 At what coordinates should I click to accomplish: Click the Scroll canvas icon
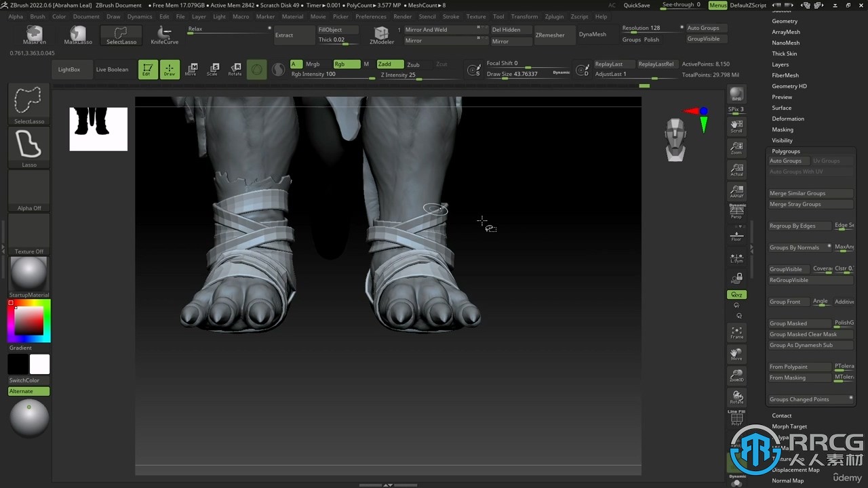(736, 125)
